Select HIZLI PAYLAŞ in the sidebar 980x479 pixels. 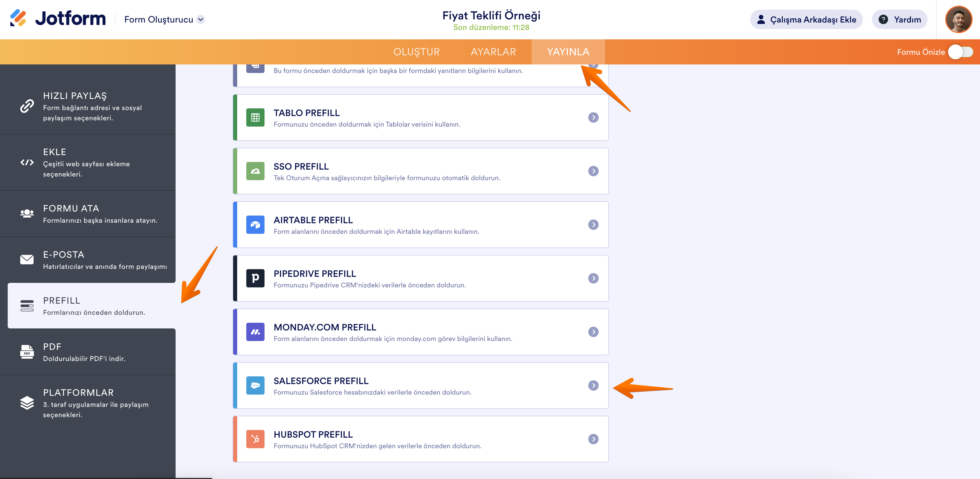click(88, 106)
